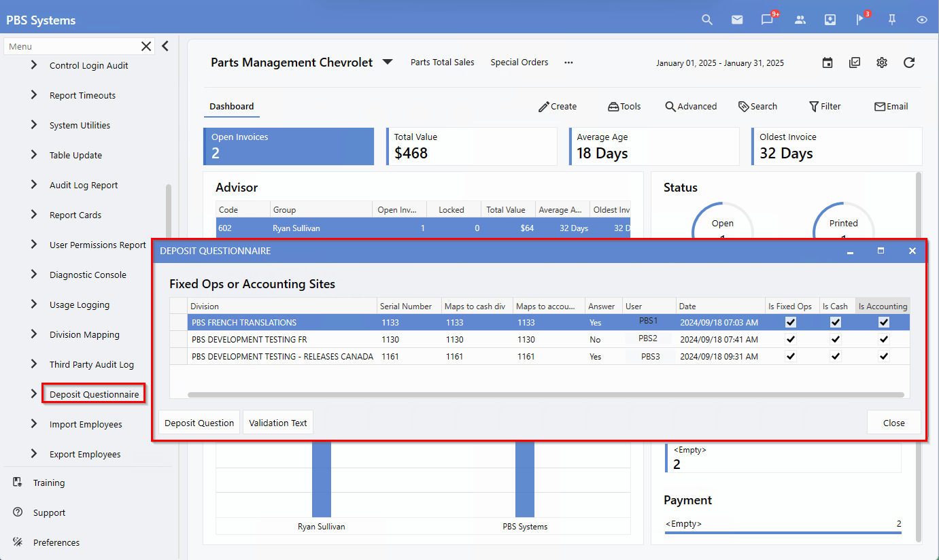939x560 pixels.
Task: Toggle Is Fixed Ops for RELEASES CANADA row
Action: 791,356
